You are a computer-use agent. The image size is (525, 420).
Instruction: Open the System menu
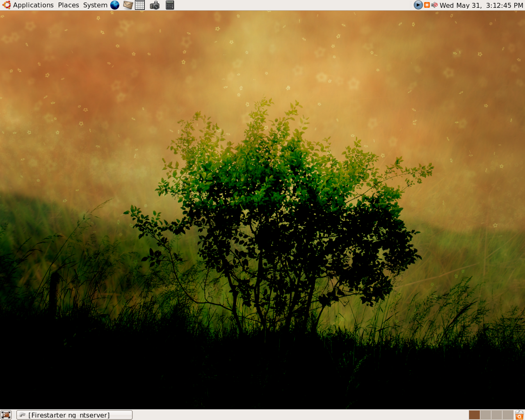click(95, 5)
